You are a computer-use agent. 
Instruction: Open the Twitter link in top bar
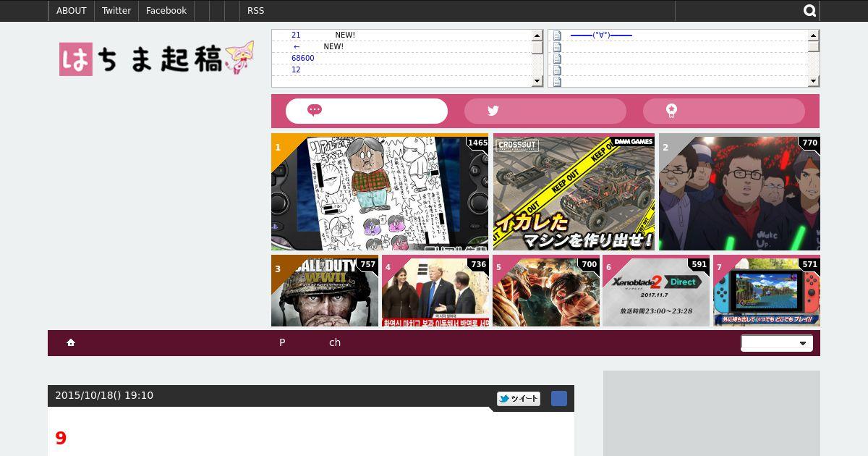coord(116,11)
